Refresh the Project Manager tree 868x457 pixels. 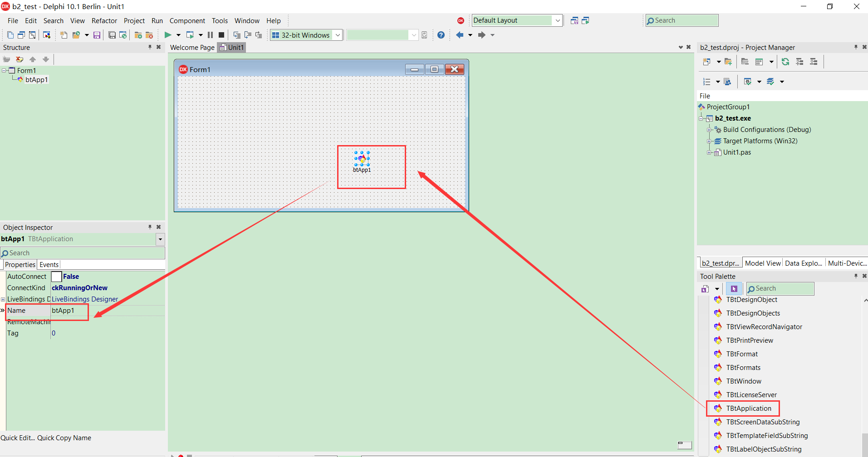coord(785,62)
